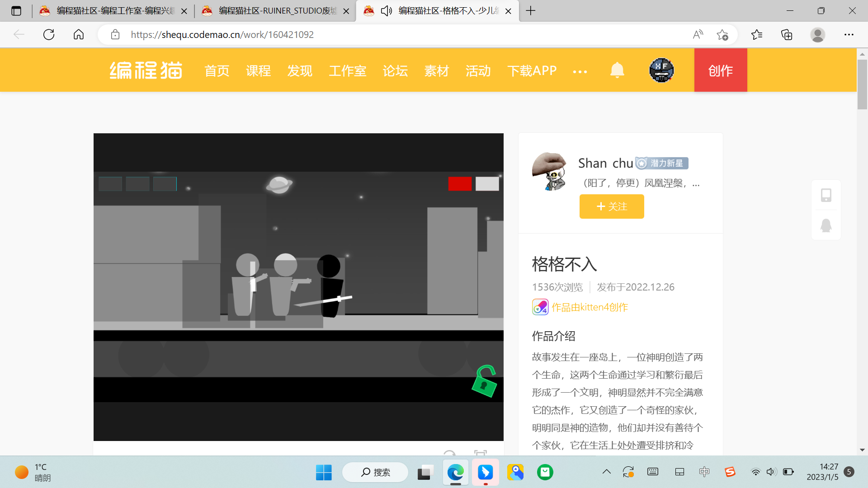The width and height of the screenshot is (868, 488).
Task: Click the QQ penguin icon in sidebar
Action: tap(826, 225)
